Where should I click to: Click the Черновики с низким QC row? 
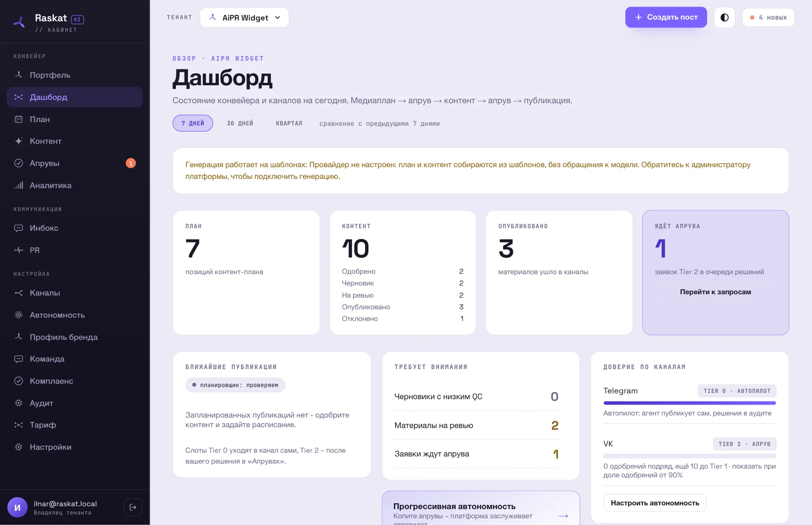[x=476, y=396]
